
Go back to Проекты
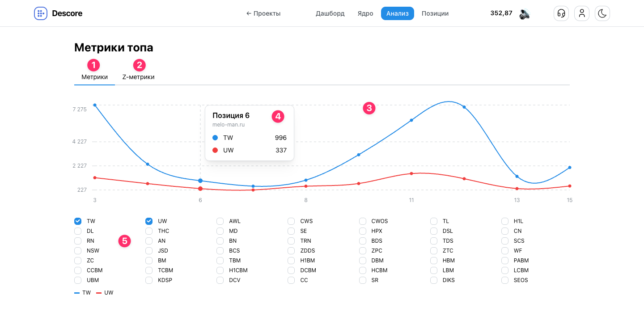[263, 13]
